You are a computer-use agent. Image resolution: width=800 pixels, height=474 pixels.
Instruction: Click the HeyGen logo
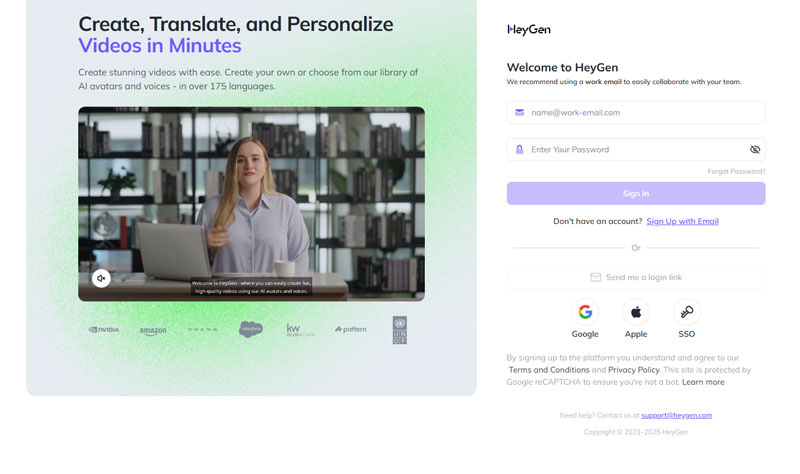[529, 30]
